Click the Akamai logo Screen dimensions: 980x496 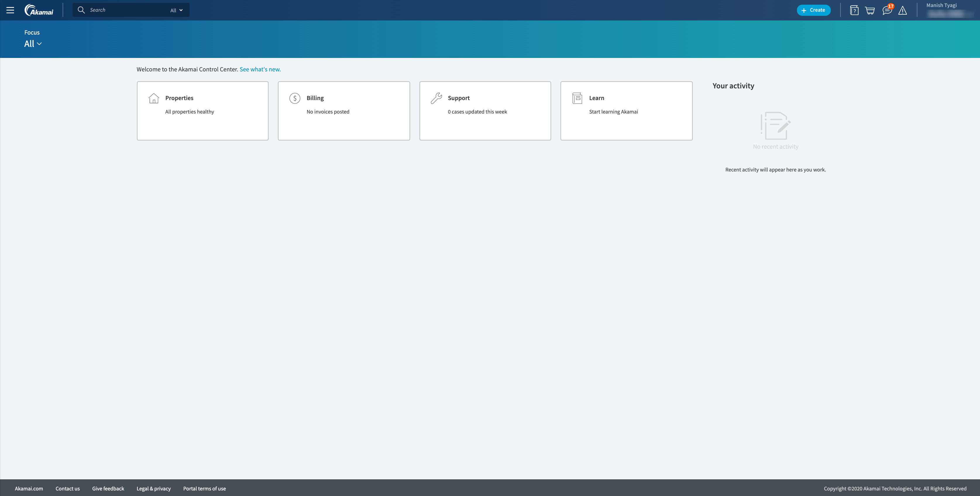pos(39,10)
